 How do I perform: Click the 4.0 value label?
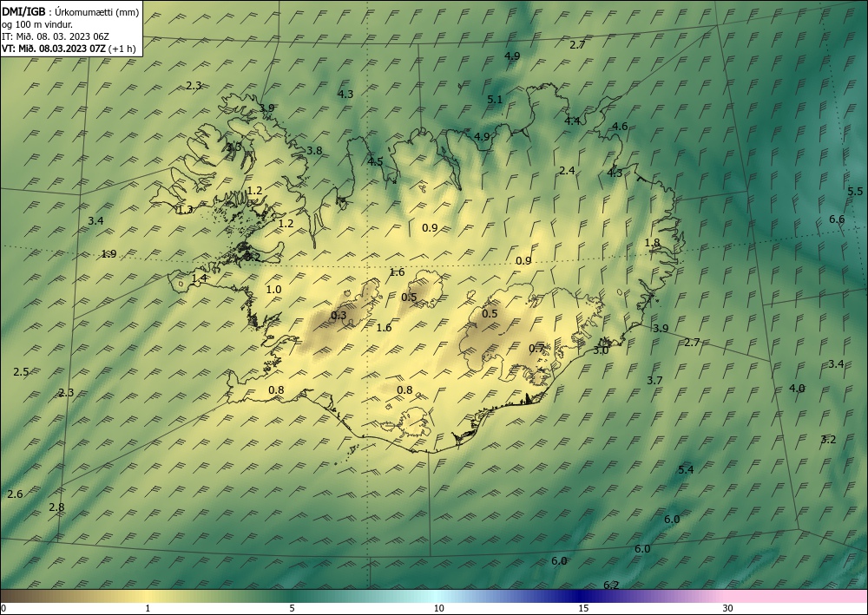pyautogui.click(x=797, y=389)
